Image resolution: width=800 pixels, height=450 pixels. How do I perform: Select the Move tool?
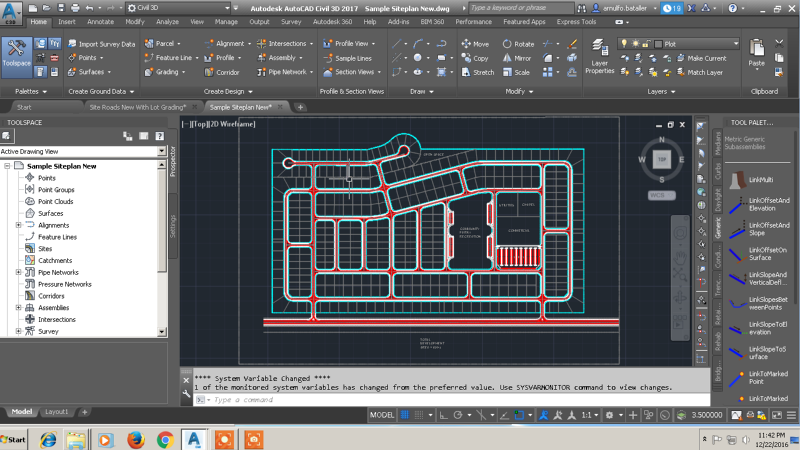tap(475, 44)
